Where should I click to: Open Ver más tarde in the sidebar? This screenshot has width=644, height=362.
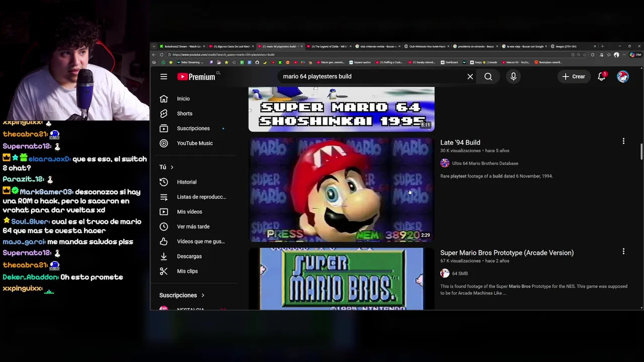193,226
